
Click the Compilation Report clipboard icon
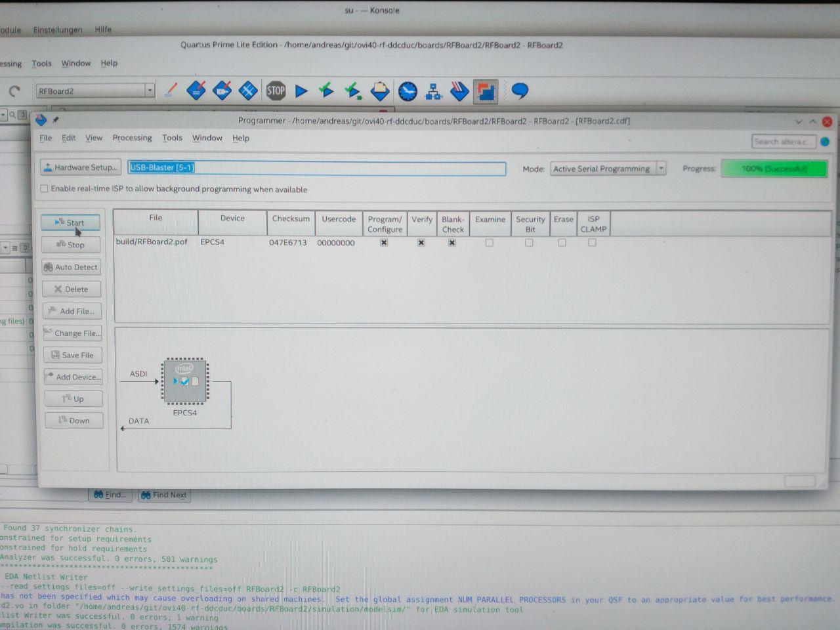(x=380, y=91)
